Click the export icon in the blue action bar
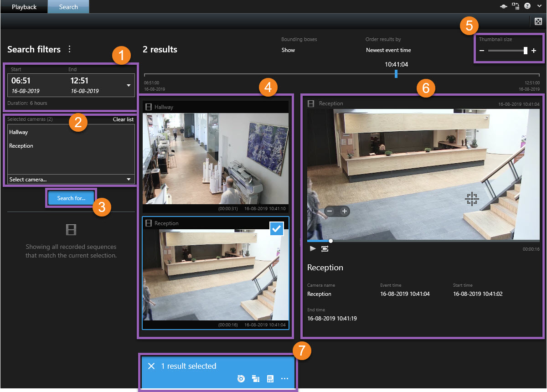 click(241, 379)
